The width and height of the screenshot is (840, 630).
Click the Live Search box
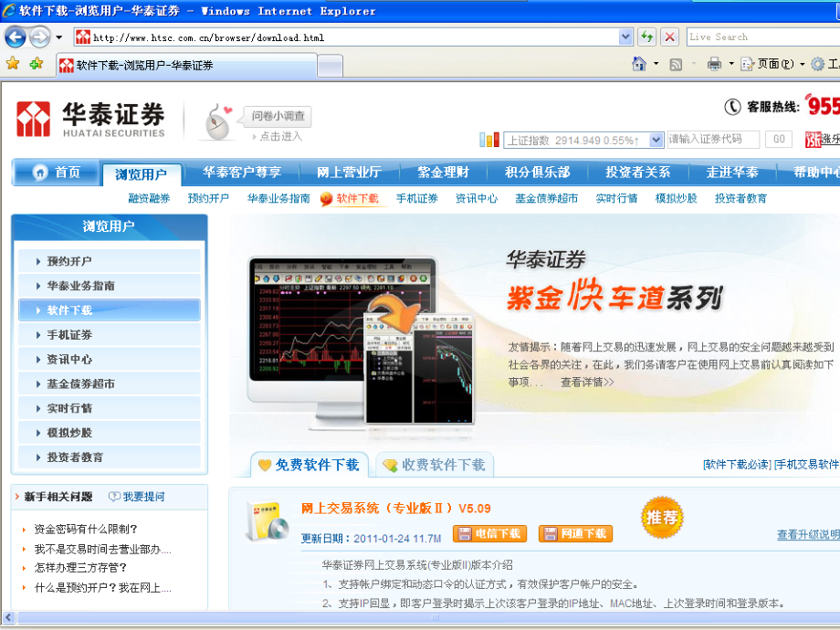763,37
